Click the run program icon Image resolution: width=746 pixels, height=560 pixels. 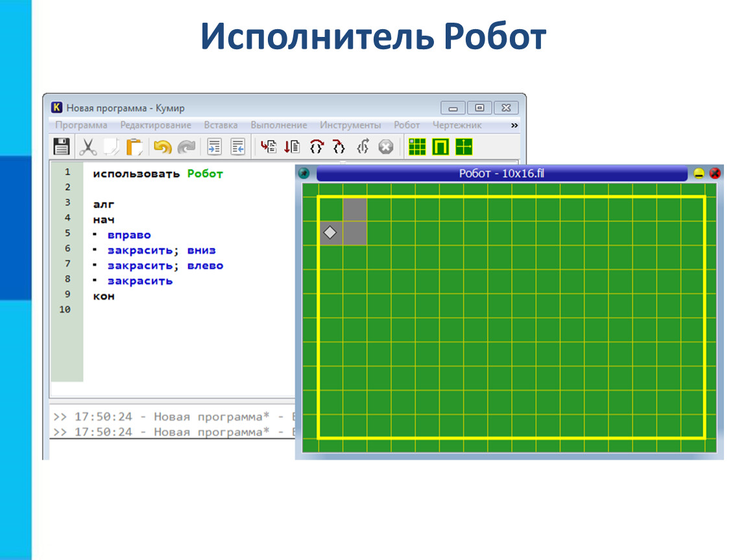coord(269,147)
